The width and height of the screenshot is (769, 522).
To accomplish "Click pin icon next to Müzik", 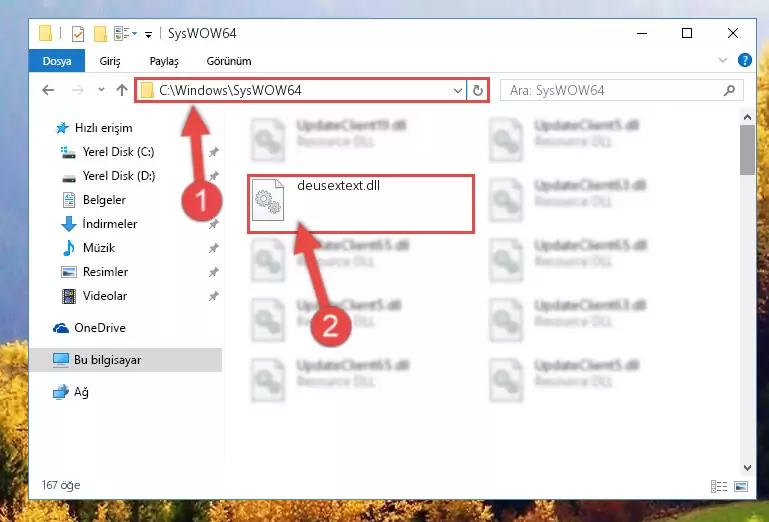I will pos(213,248).
